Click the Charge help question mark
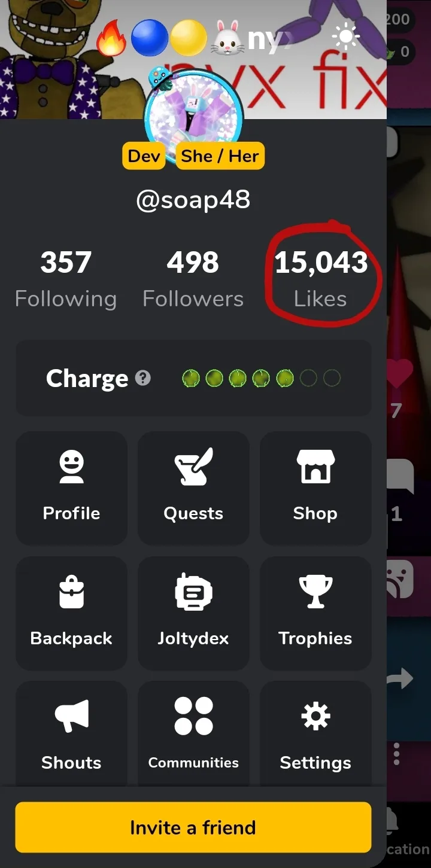This screenshot has height=868, width=431. tap(142, 378)
